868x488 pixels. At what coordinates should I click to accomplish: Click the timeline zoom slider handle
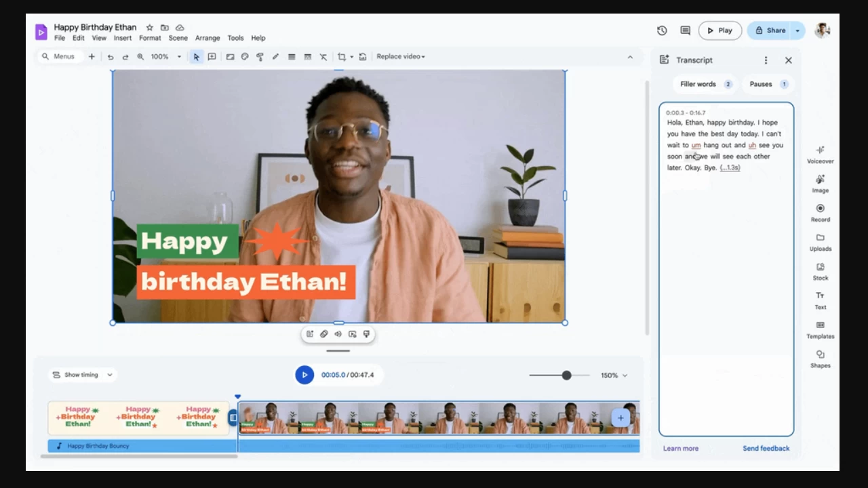coord(566,375)
